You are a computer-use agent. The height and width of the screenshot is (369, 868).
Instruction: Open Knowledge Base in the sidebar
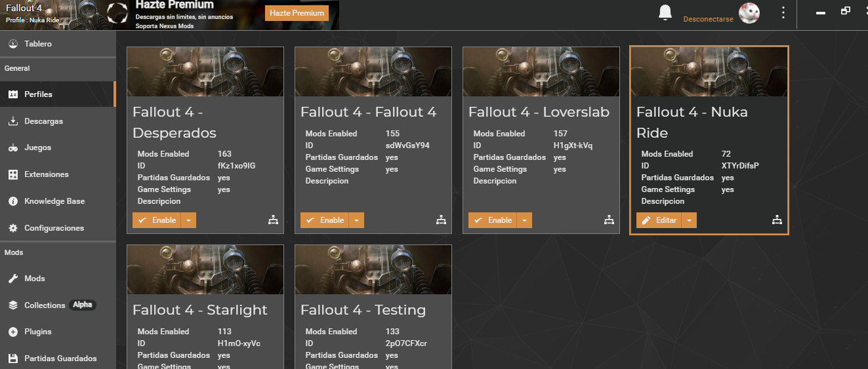coord(58,201)
